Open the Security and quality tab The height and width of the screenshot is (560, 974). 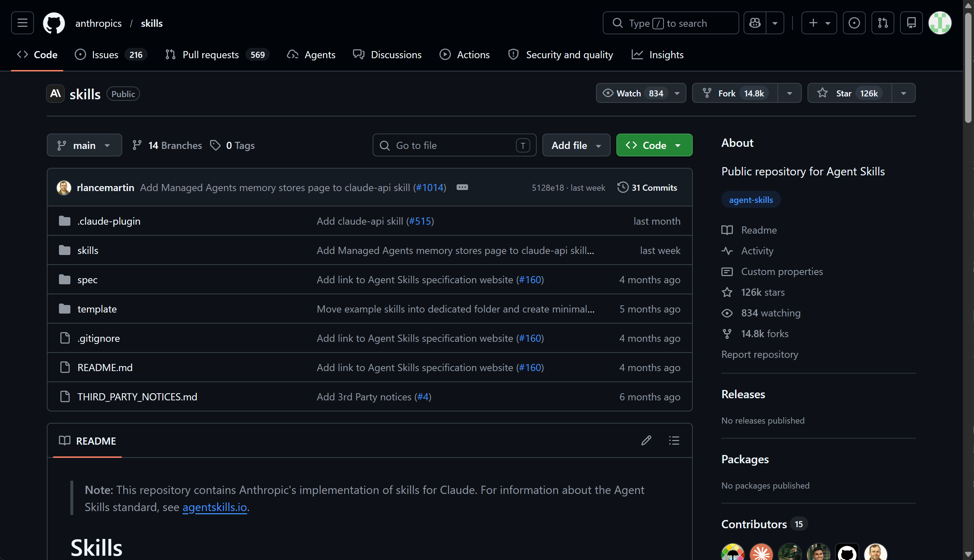click(x=561, y=55)
